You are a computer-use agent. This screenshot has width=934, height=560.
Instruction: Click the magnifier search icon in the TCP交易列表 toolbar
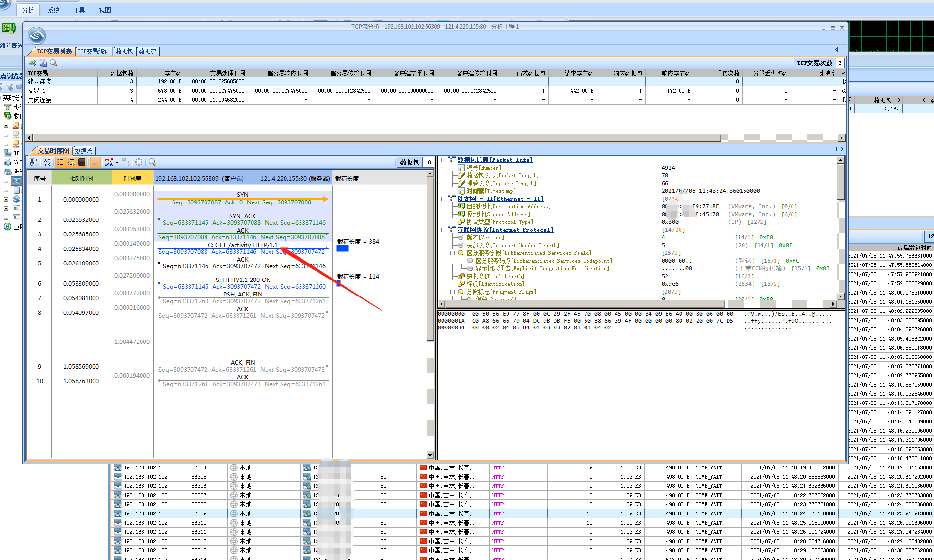pyautogui.click(x=53, y=63)
